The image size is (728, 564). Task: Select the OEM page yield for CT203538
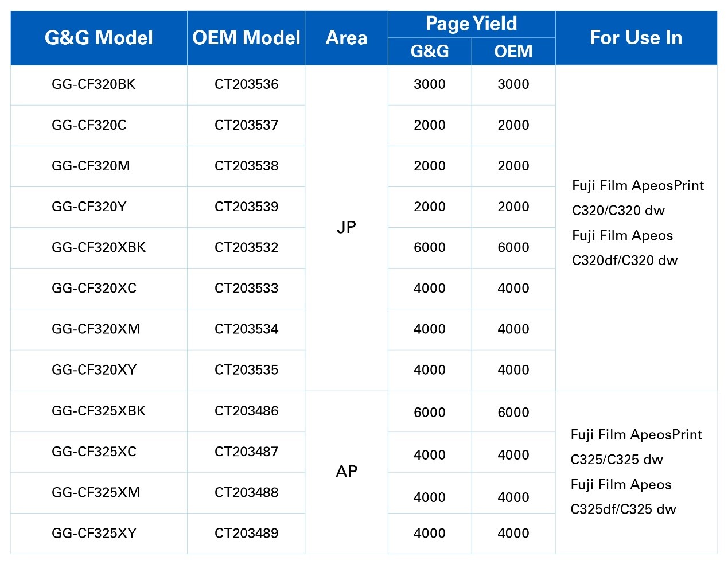click(513, 166)
